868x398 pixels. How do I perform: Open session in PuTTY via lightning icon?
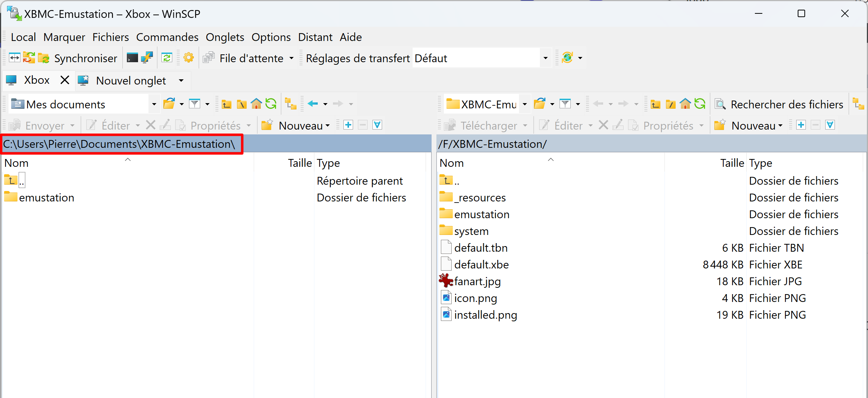(147, 58)
